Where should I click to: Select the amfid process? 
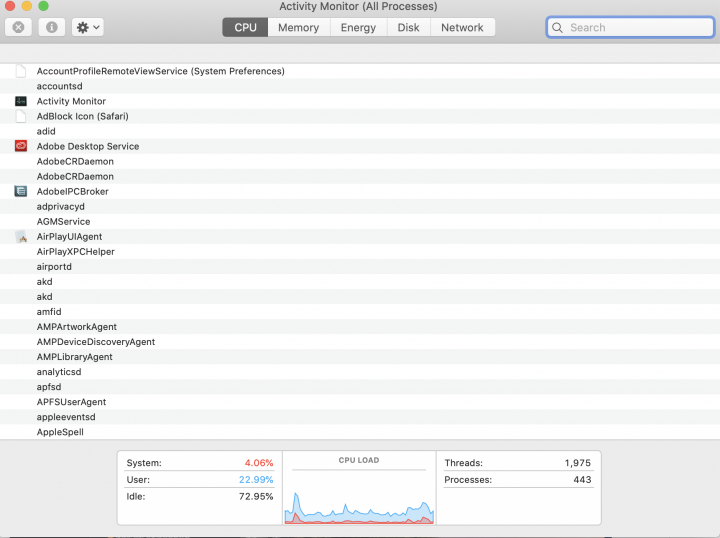point(49,312)
